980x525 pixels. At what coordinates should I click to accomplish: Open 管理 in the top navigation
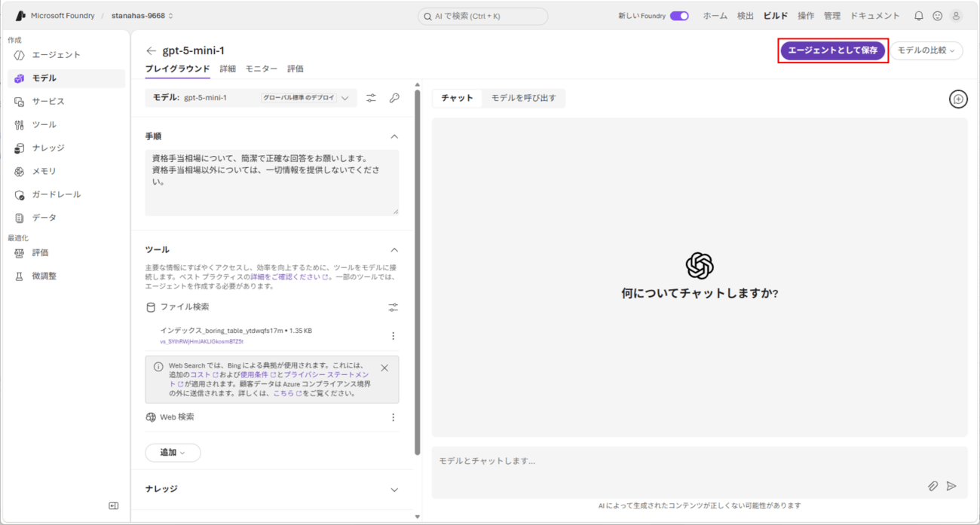coord(832,16)
